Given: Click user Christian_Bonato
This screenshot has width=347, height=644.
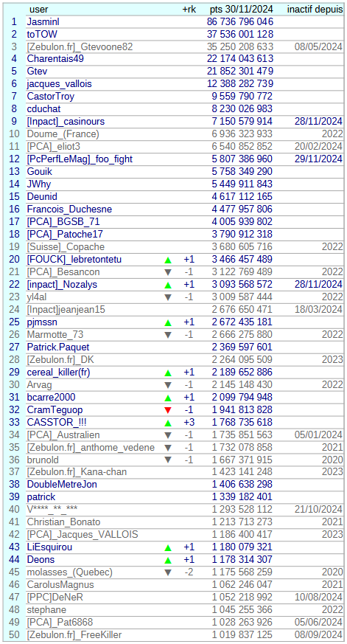Looking at the screenshot, I should tap(63, 522).
